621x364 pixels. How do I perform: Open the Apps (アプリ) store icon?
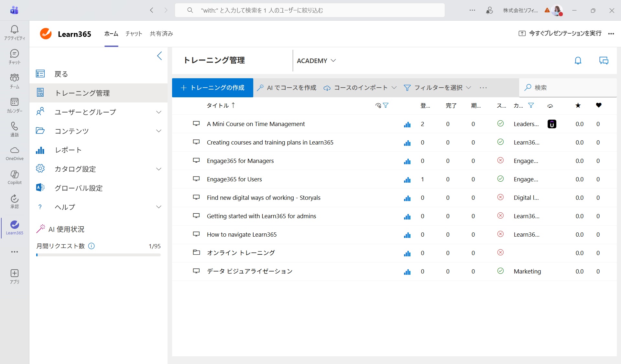click(x=15, y=277)
